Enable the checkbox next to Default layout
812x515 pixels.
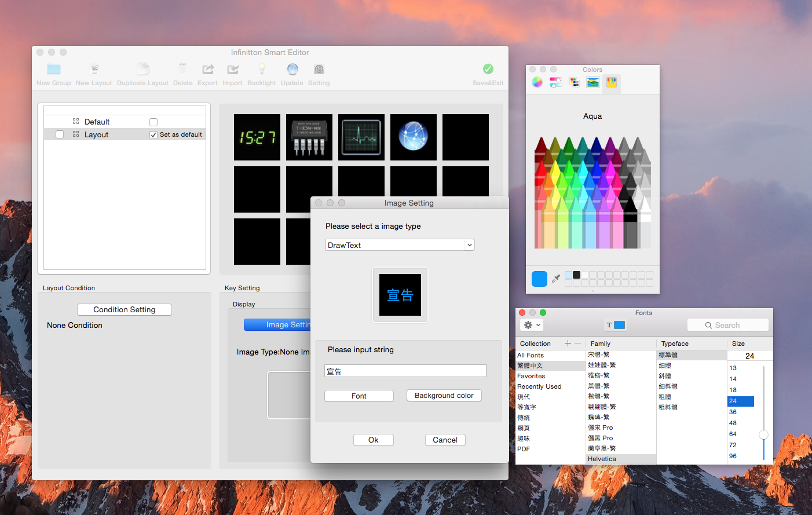(x=153, y=122)
